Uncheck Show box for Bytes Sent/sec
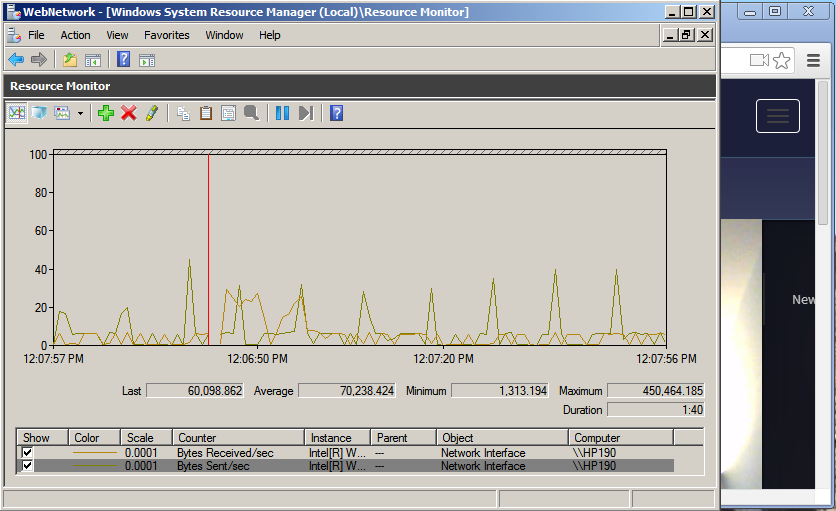This screenshot has width=836, height=511. click(x=28, y=466)
